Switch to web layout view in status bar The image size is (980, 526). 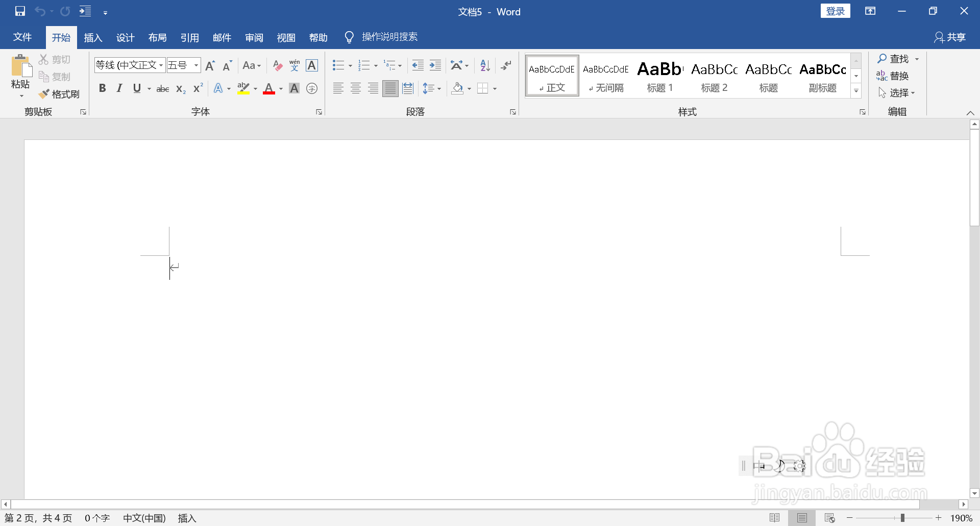830,518
